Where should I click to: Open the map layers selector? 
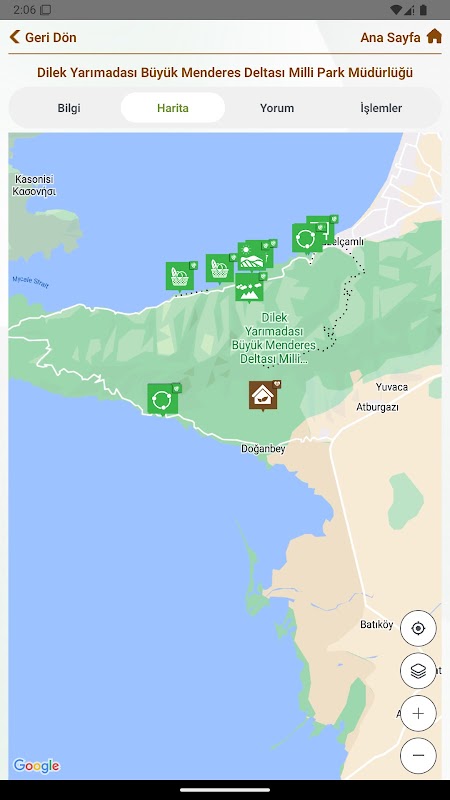[x=418, y=671]
